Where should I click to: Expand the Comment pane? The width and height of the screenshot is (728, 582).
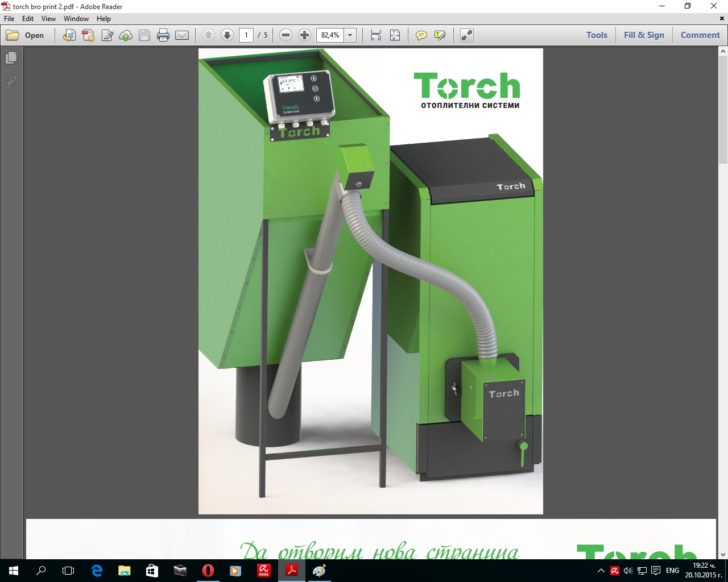[700, 35]
